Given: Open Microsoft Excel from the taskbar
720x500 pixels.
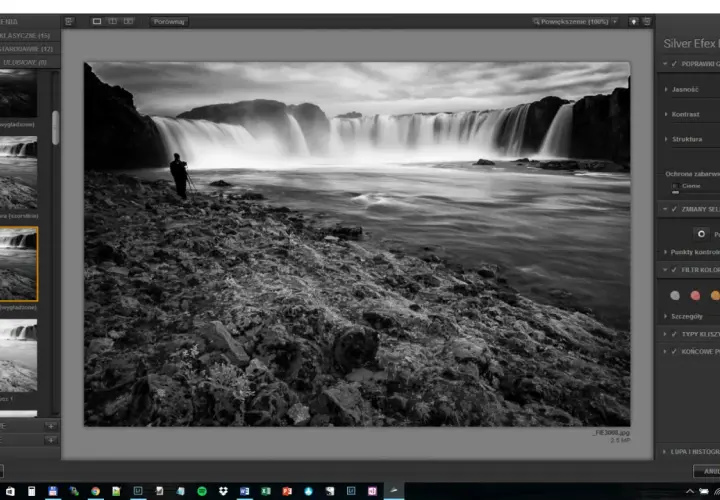Looking at the screenshot, I should point(266,491).
